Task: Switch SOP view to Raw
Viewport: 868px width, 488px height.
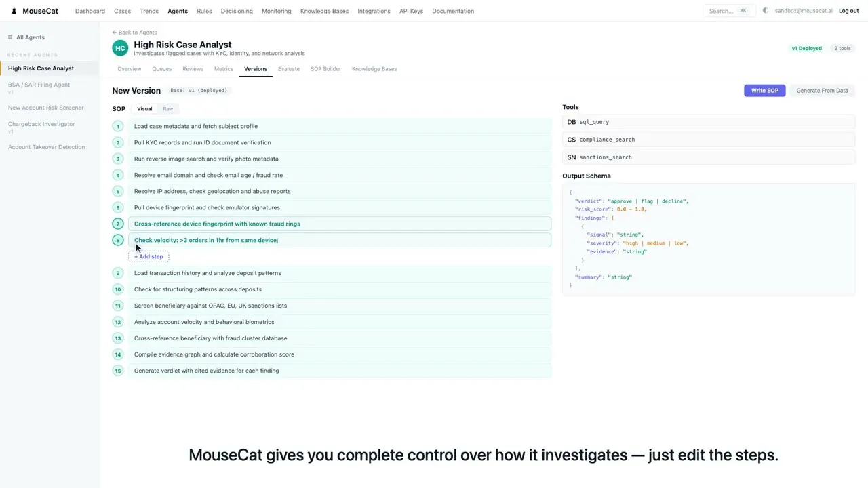Action: click(x=167, y=109)
